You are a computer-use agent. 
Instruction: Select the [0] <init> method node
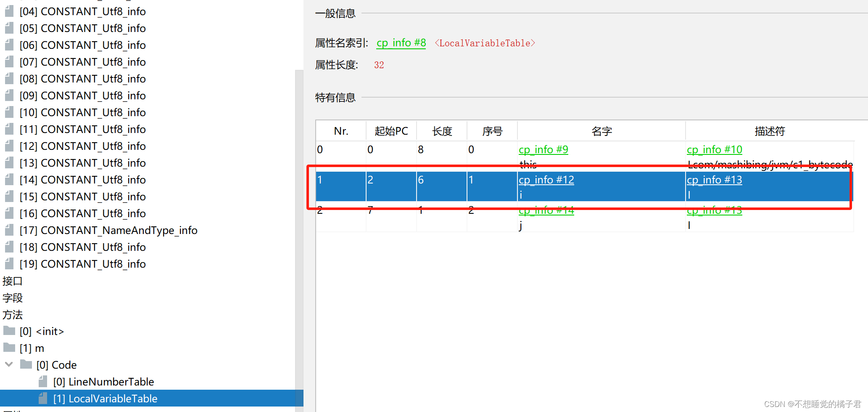click(x=42, y=331)
